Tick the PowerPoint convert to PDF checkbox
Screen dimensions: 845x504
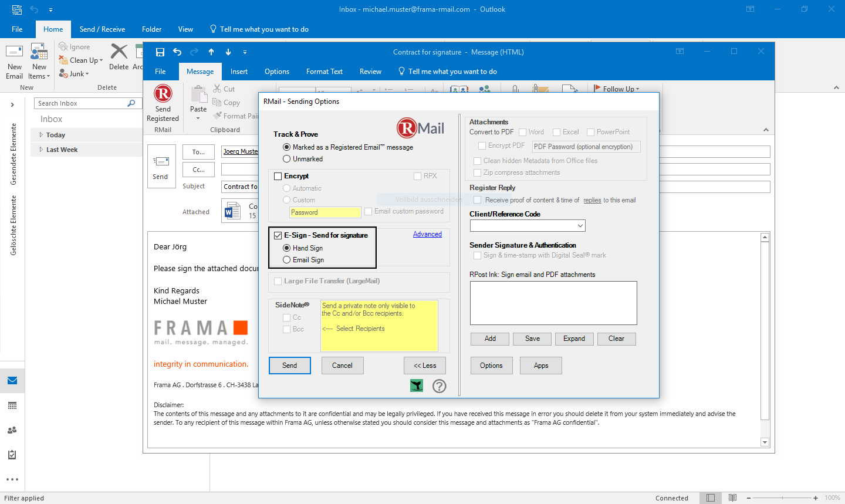(591, 133)
